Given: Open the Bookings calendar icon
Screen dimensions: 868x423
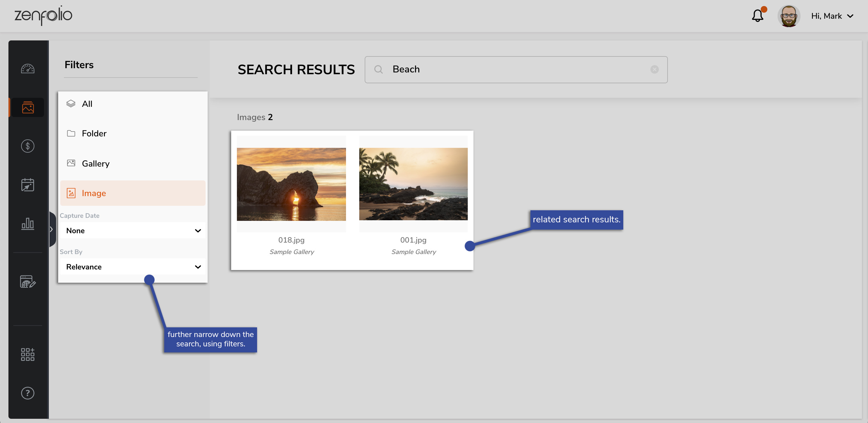Looking at the screenshot, I should pyautogui.click(x=28, y=185).
